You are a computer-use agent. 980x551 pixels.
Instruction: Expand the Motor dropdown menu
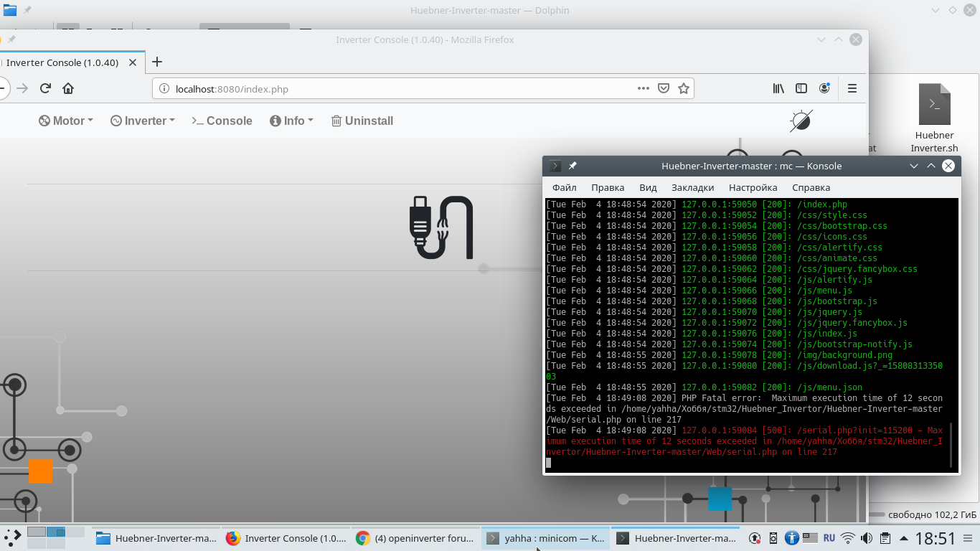[x=66, y=121]
